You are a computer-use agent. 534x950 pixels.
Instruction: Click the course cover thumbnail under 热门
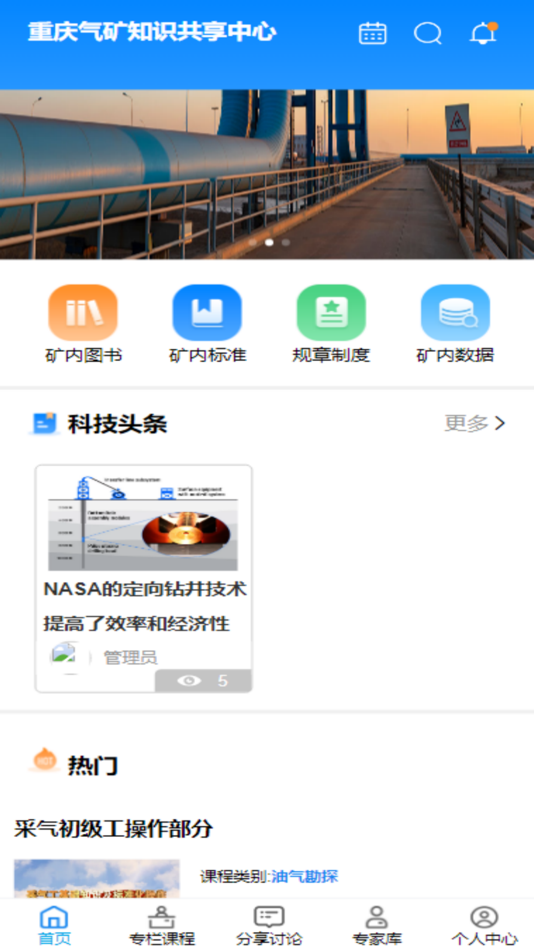97,879
